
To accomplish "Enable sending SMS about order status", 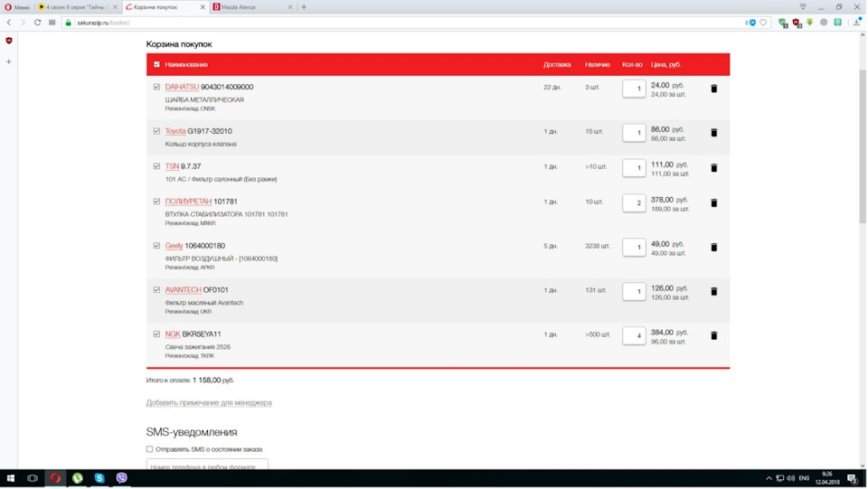I will click(149, 450).
